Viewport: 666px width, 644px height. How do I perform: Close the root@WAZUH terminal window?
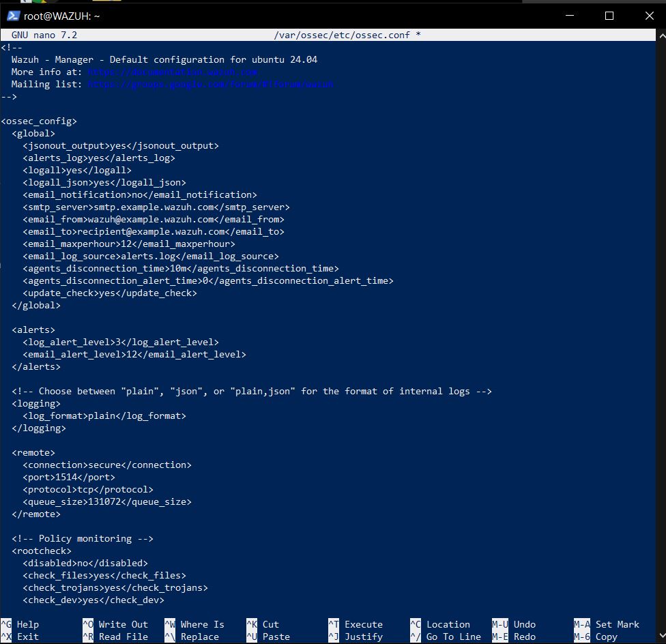point(649,16)
